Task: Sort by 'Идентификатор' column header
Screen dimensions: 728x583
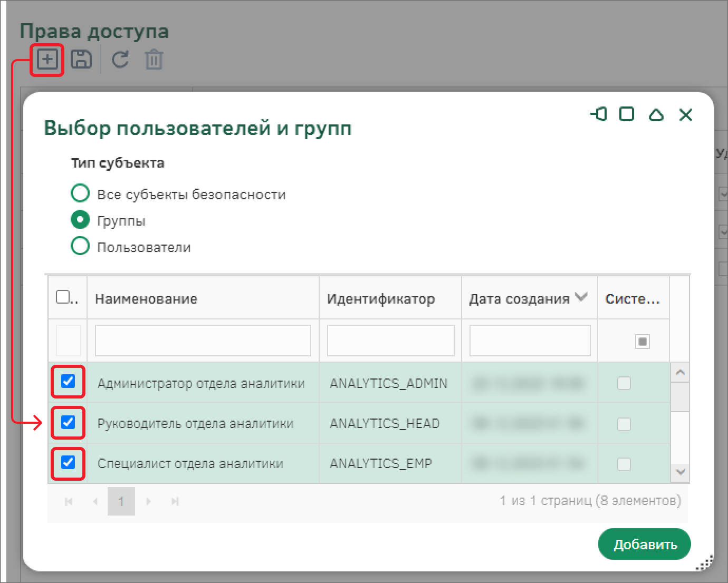Action: click(381, 299)
